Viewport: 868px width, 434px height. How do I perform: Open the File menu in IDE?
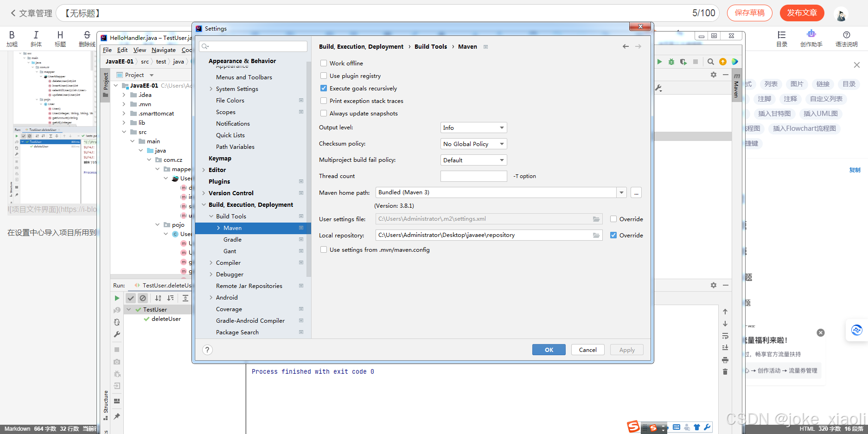[107, 50]
